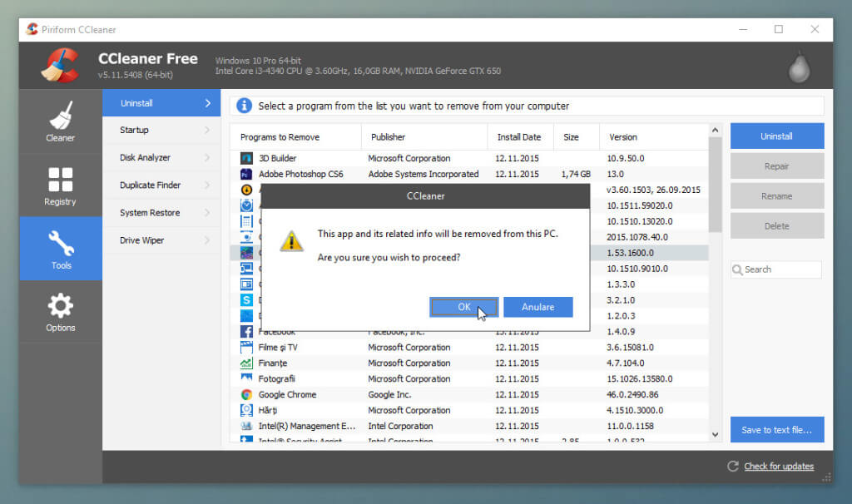Image resolution: width=852 pixels, height=504 pixels.
Task: Open the Registry section icon
Action: tap(60, 185)
